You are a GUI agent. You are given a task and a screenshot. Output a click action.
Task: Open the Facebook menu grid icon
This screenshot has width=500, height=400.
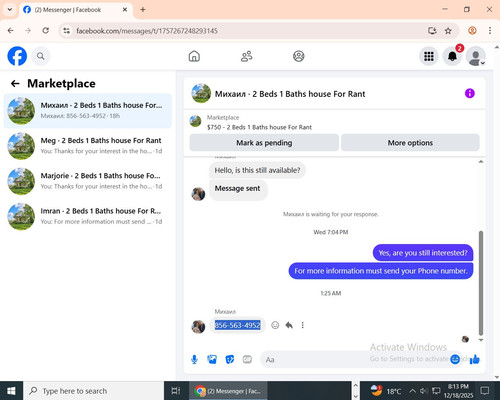pyautogui.click(x=429, y=56)
